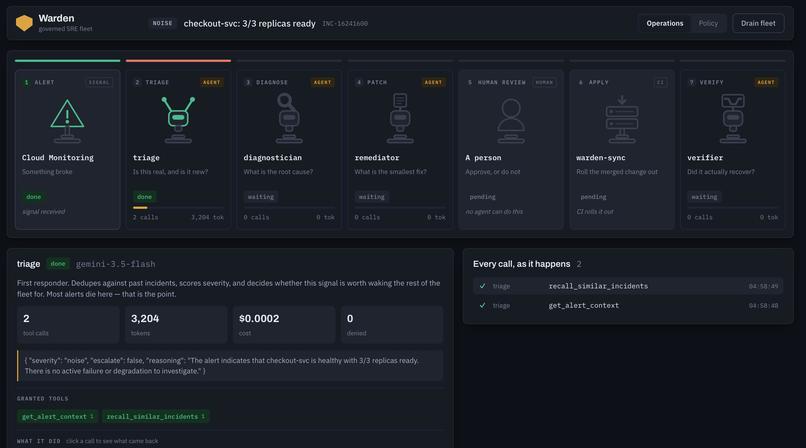Screen dimensions: 806x448
Task: Click the WHAT IT DID section label
Action: 39,441
